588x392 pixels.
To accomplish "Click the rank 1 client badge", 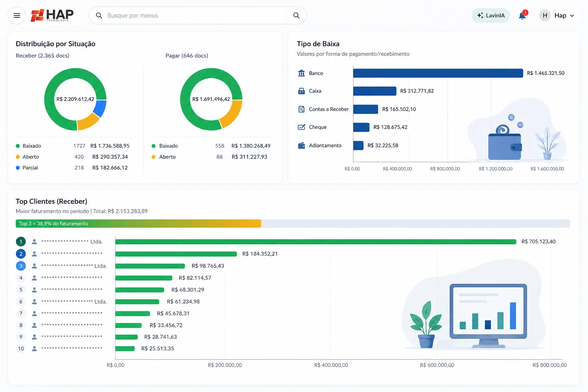I will (x=21, y=242).
